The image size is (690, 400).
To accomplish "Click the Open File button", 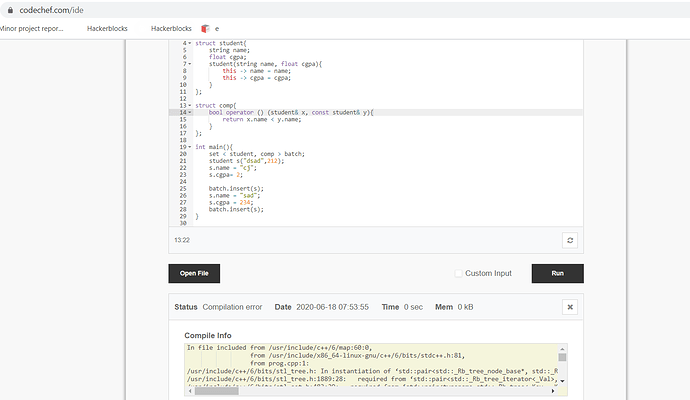I will point(194,273).
